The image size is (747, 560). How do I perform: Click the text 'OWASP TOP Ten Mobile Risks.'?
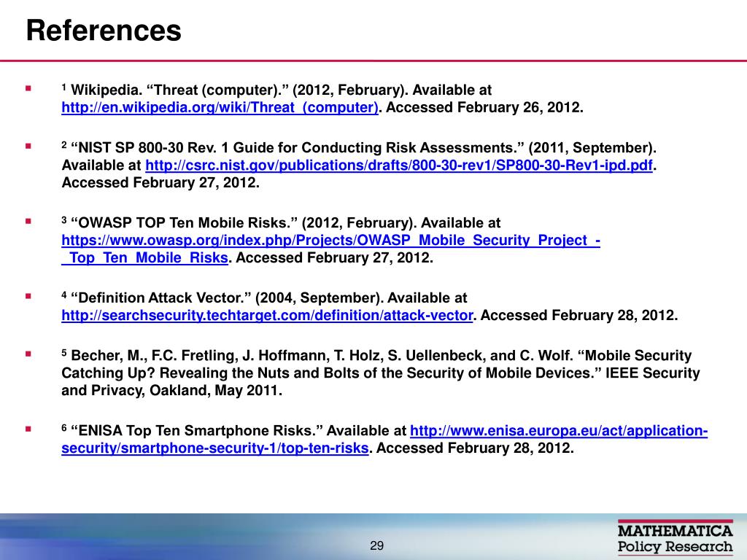[185, 223]
